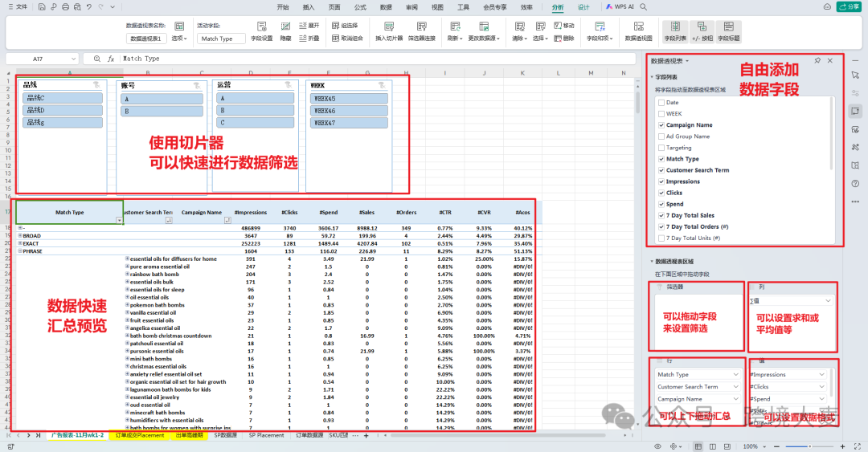The width and height of the screenshot is (868, 452).
Task: Click the 隐藏 hide icon in ribbon
Action: [x=285, y=26]
